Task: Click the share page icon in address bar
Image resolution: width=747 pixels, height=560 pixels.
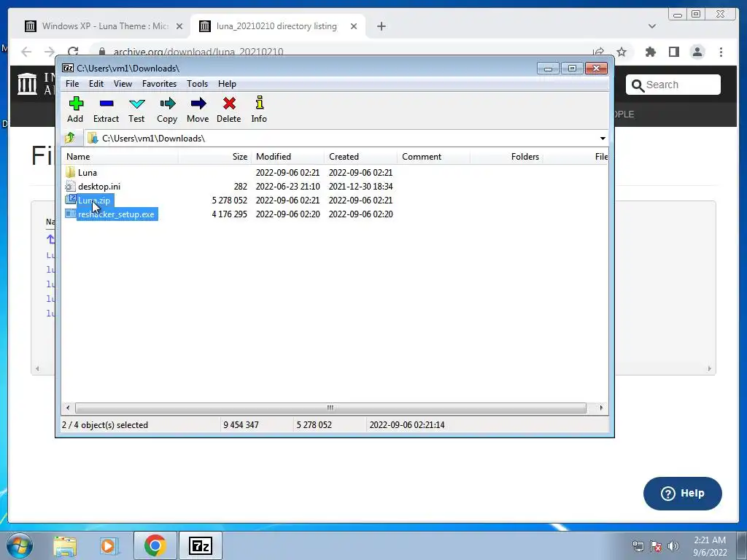Action: pyautogui.click(x=598, y=52)
